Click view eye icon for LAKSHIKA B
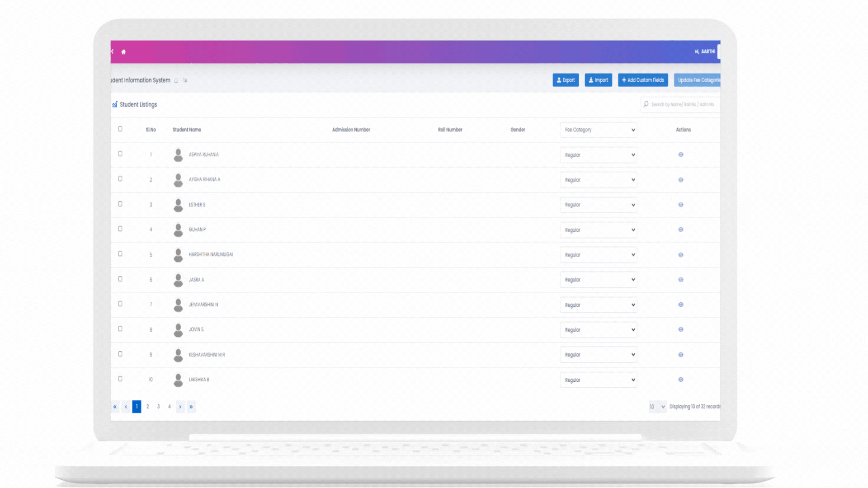Screen dimensions: 868x488 tap(680, 380)
